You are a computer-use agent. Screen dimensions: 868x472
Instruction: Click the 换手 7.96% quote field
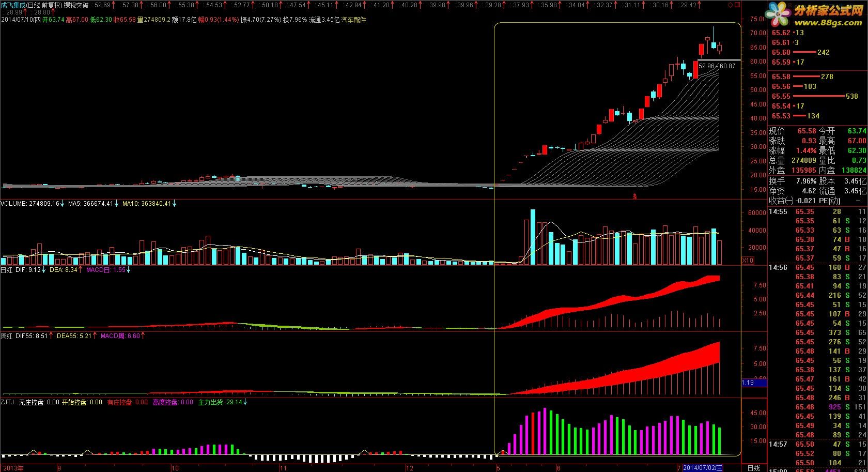pos(793,181)
